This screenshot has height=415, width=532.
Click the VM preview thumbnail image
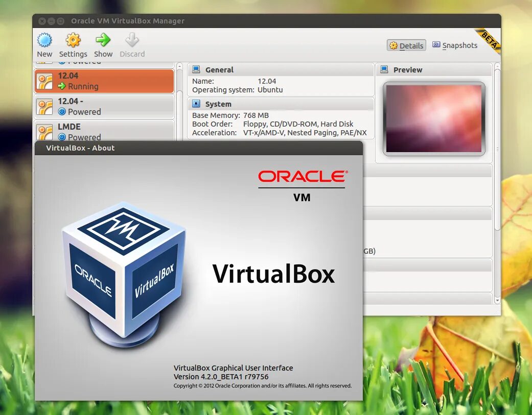tap(434, 118)
